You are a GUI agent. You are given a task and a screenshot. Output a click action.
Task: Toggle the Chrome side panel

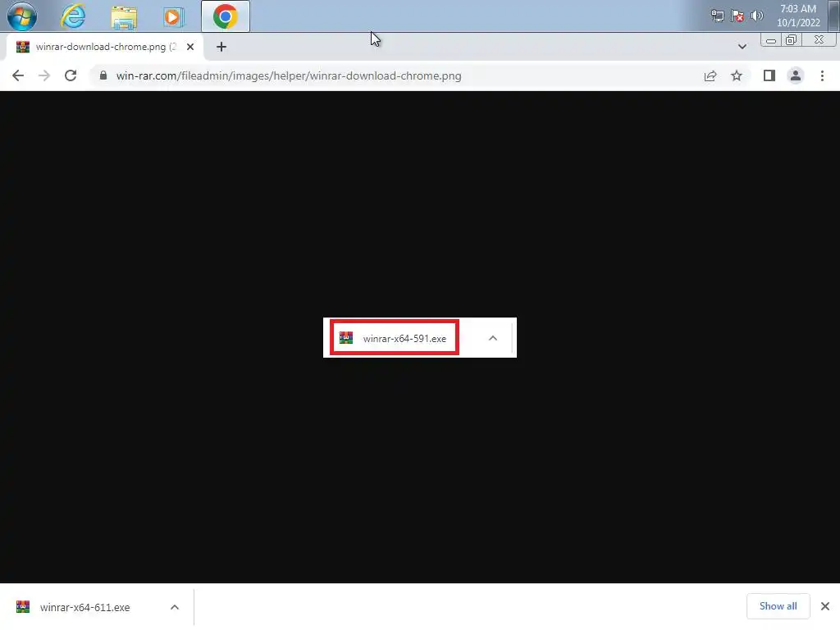pyautogui.click(x=769, y=75)
